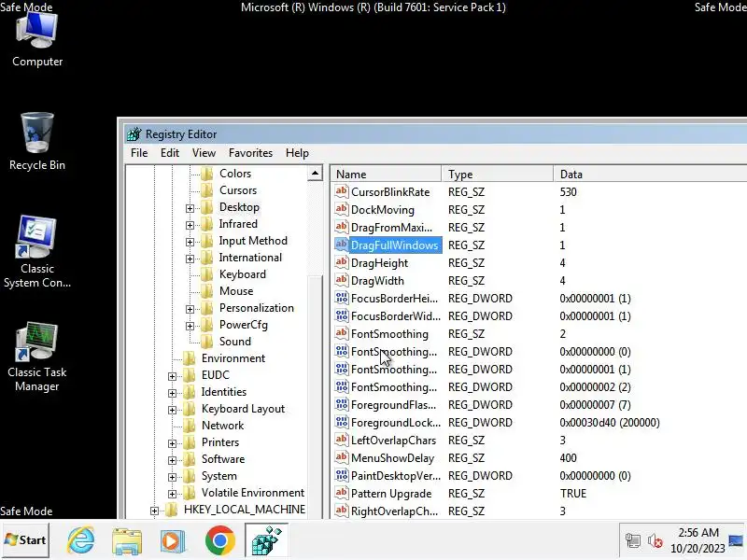Viewport: 747px width, 560px height.
Task: Sort values by Data column header
Action: [x=650, y=174]
